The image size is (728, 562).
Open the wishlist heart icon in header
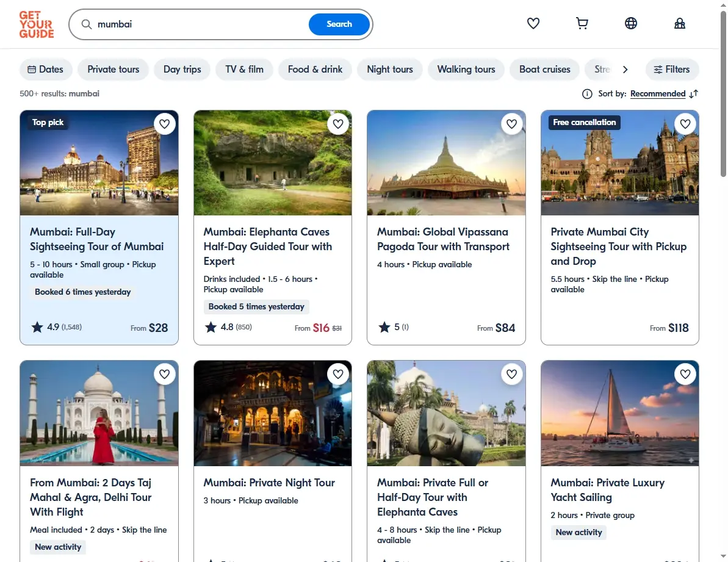click(x=533, y=23)
